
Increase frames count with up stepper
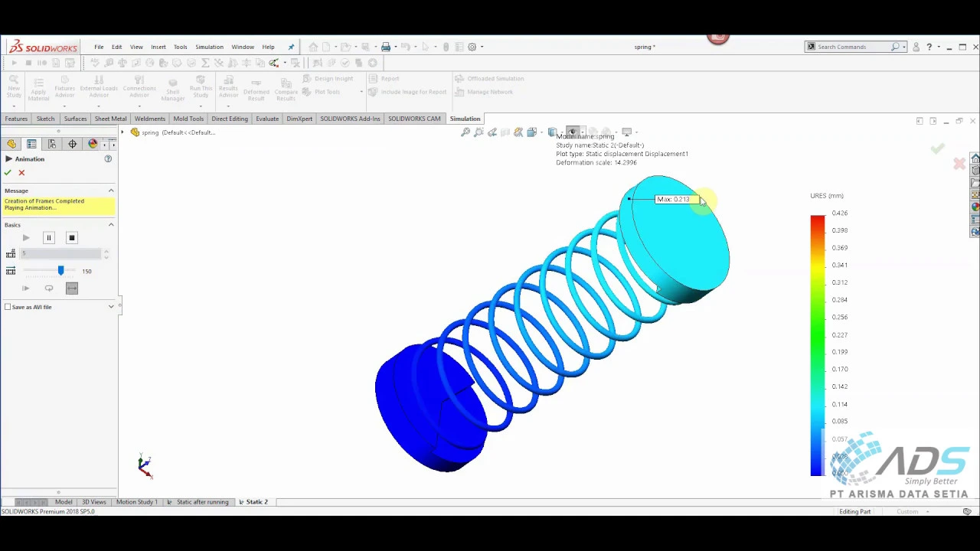pos(106,251)
